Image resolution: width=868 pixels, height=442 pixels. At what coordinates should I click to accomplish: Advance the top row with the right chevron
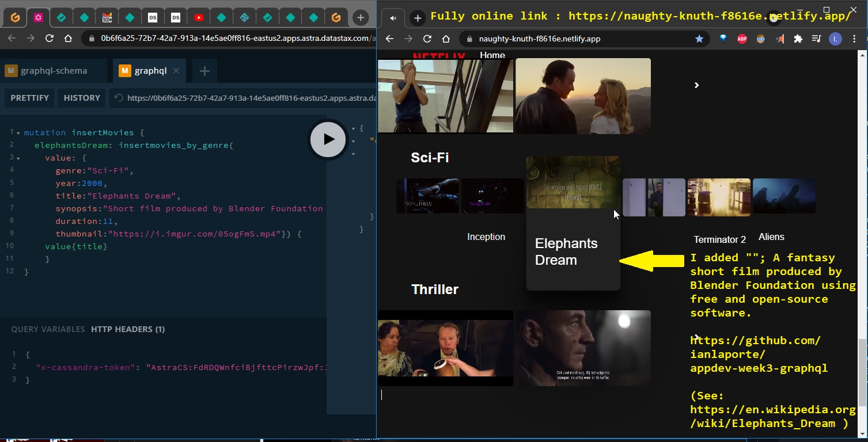[696, 85]
